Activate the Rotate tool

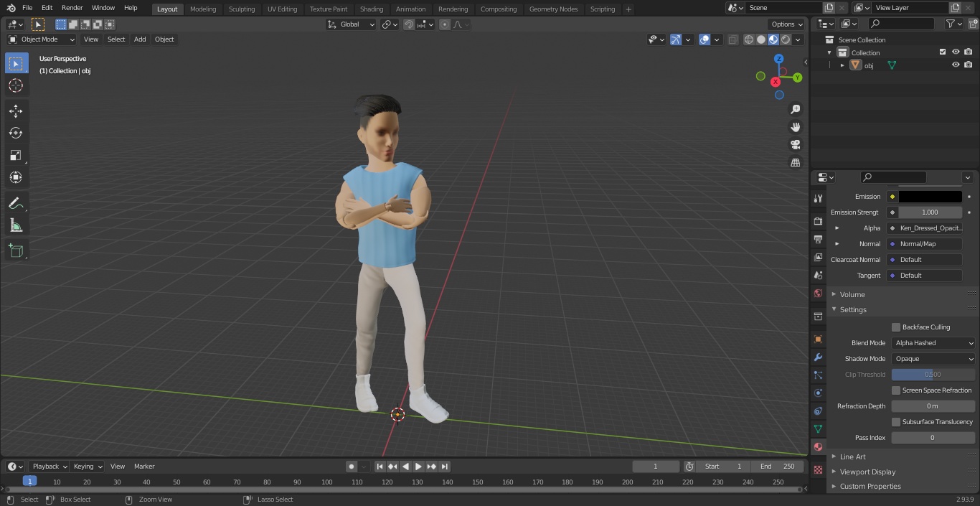coord(16,133)
